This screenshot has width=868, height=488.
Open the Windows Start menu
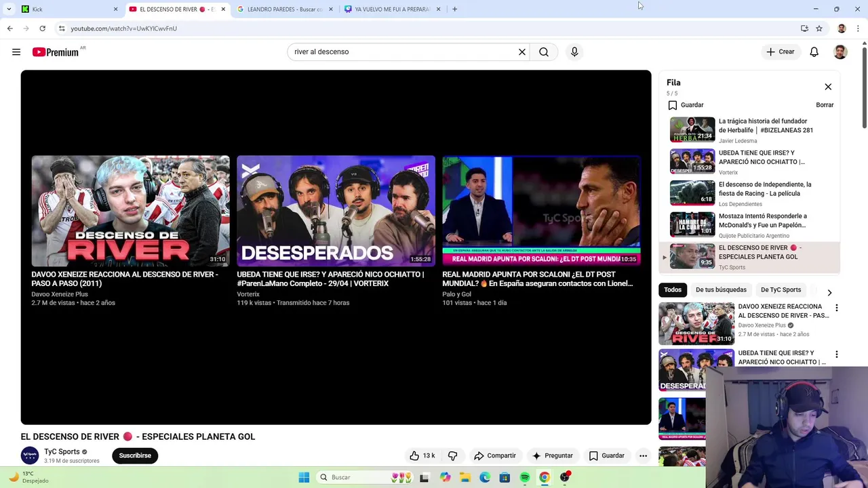point(304,477)
